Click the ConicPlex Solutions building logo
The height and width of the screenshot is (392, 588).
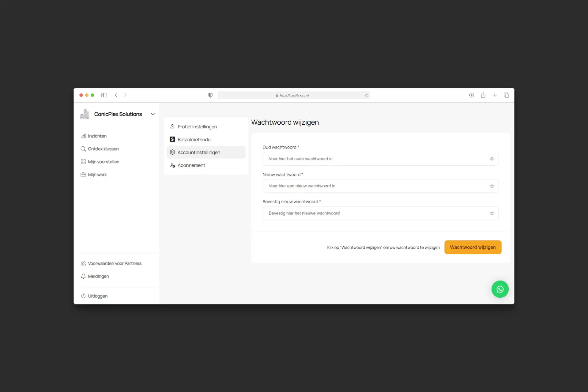tap(85, 114)
